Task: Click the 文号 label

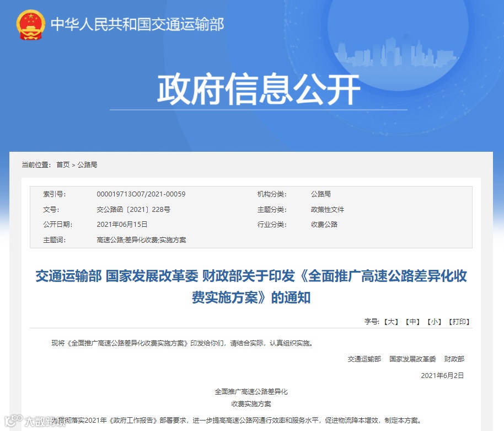Action: tap(51, 209)
